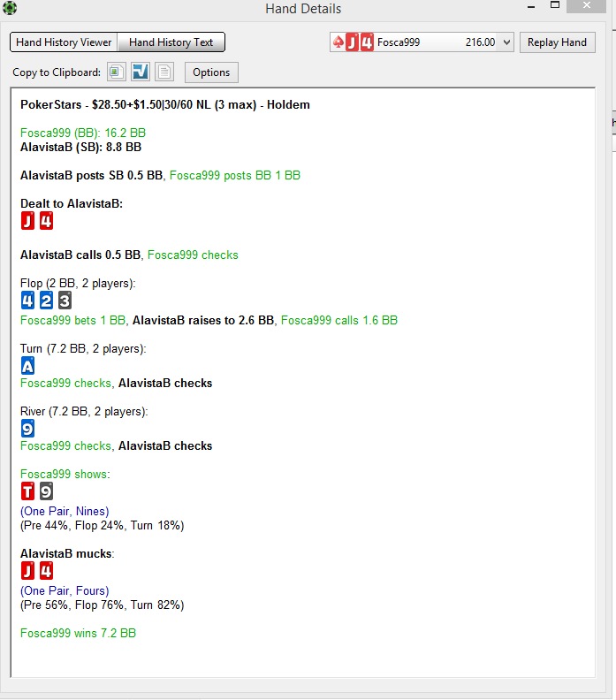
Task: Click '(One Pair, Nines)' hand description
Action: point(65,511)
